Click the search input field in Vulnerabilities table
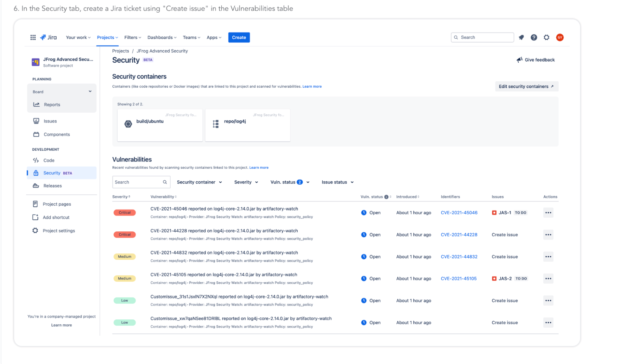 point(137,182)
